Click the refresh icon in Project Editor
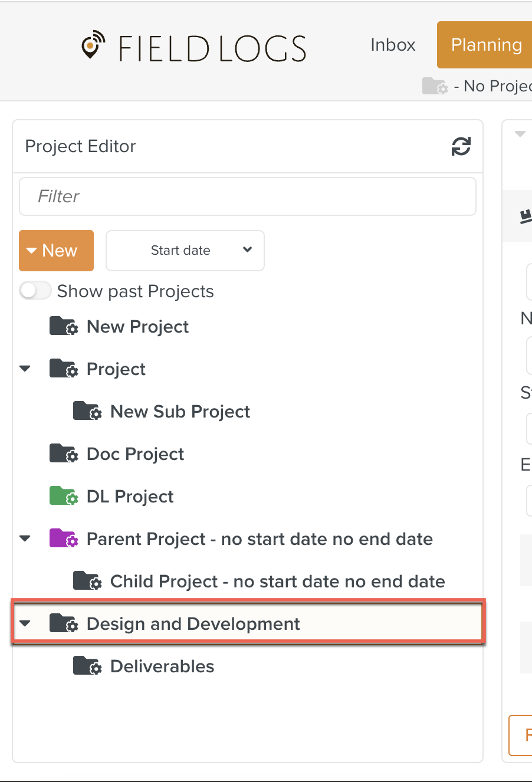The image size is (532, 782). point(461,146)
